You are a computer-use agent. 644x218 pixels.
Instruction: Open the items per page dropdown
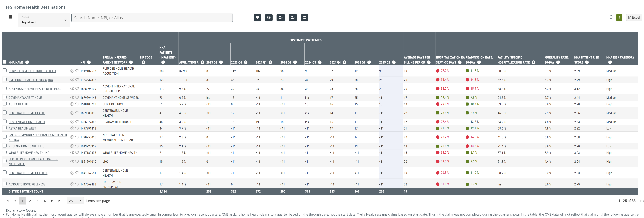(75, 201)
